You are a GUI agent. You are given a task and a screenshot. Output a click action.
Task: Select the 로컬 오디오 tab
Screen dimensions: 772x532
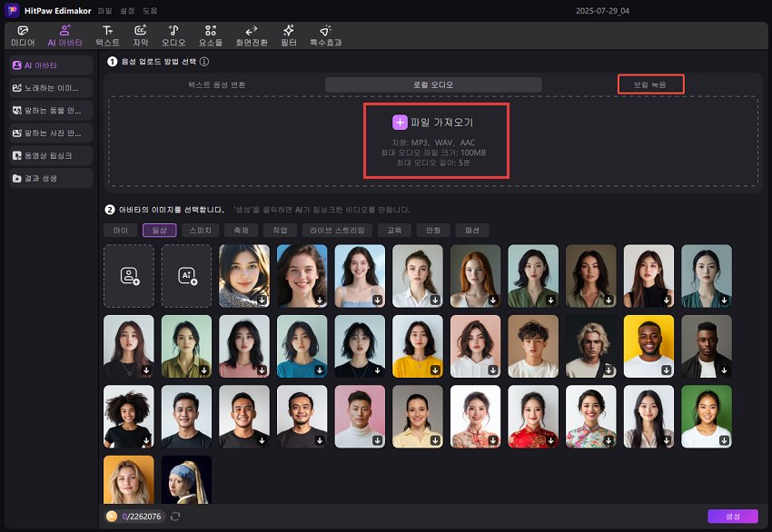coord(433,84)
